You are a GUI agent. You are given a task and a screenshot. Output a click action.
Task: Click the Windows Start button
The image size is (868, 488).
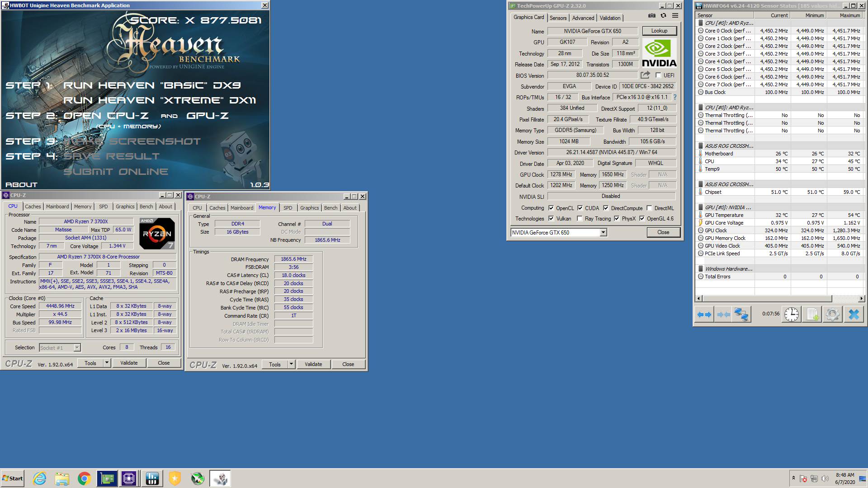tap(13, 479)
